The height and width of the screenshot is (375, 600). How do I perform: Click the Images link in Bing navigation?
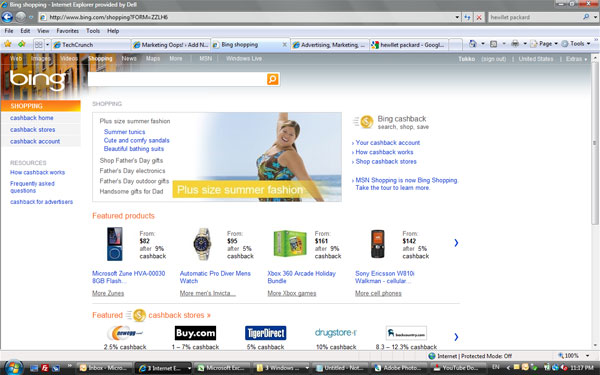pyautogui.click(x=41, y=59)
